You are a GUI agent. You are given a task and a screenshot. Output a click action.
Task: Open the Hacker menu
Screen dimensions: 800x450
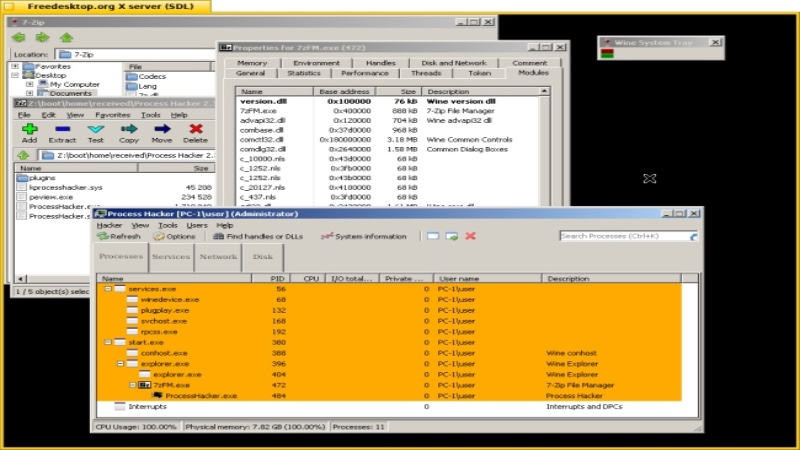[x=109, y=225]
